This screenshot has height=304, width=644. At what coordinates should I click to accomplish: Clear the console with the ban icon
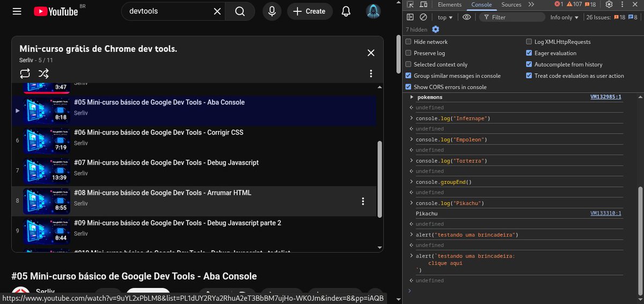pyautogui.click(x=423, y=17)
